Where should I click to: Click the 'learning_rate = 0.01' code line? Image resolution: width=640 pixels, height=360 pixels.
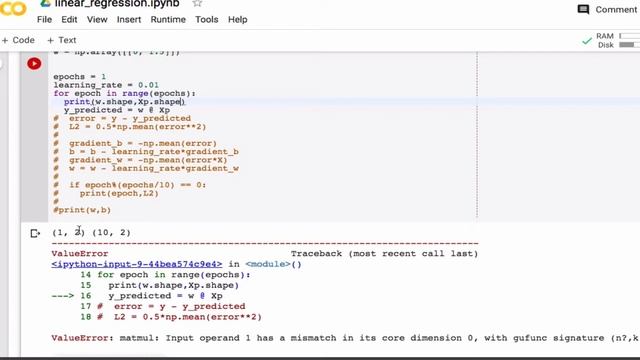[106, 85]
